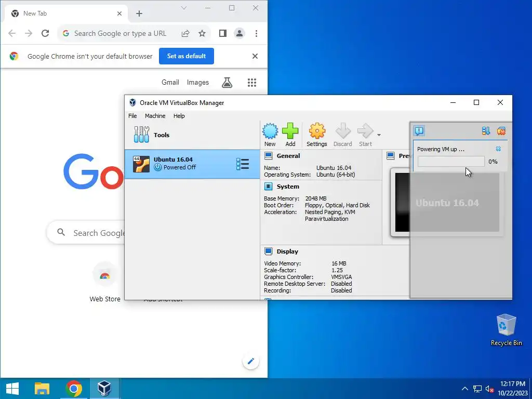Click the Start arrow icon
532x399 pixels.
pyautogui.click(x=365, y=135)
